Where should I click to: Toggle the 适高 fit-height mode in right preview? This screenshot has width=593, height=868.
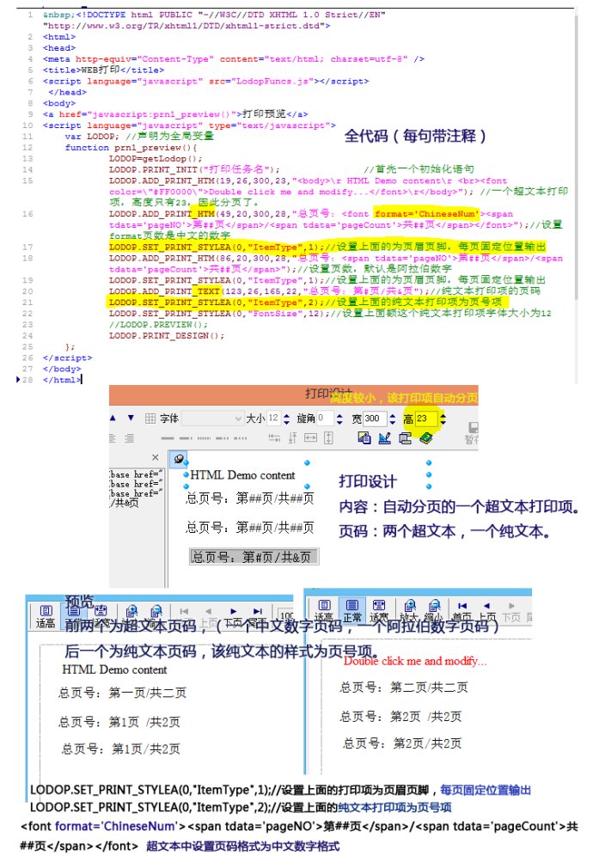coord(324,608)
